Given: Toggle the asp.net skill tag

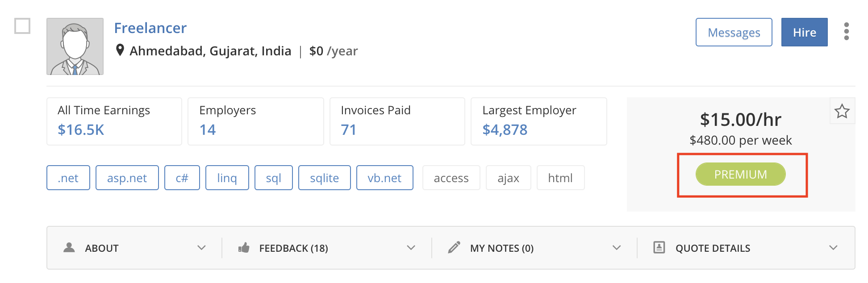Looking at the screenshot, I should point(127,178).
